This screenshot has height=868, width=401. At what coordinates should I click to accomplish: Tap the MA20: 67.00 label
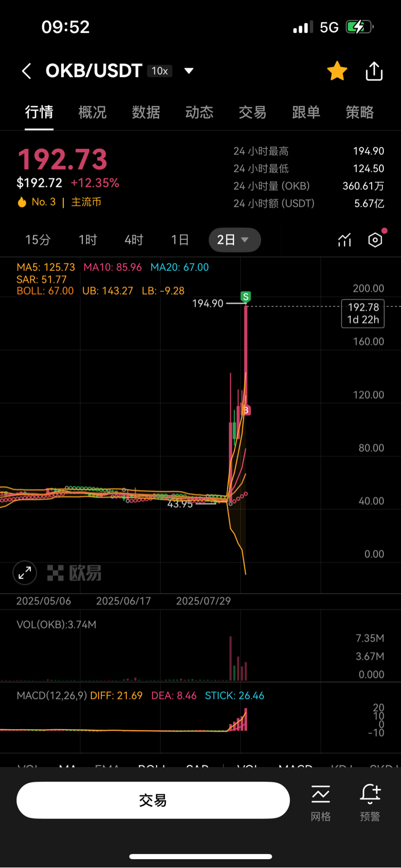pyautogui.click(x=180, y=267)
